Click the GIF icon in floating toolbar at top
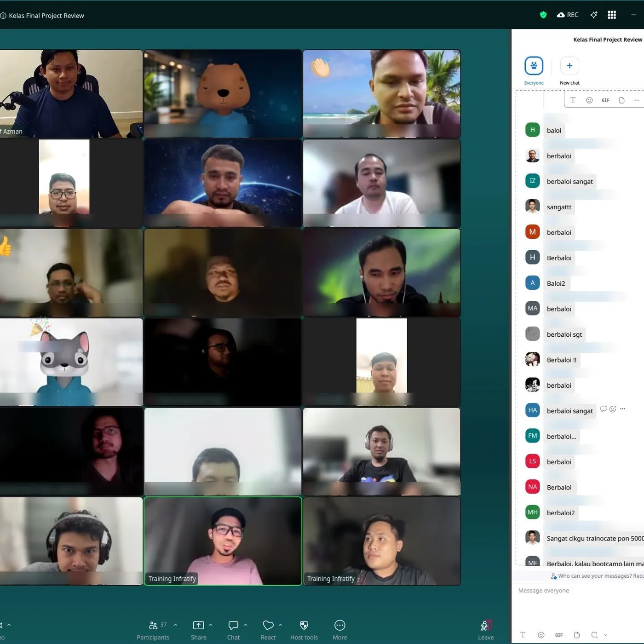The height and width of the screenshot is (644, 644). coord(605,100)
